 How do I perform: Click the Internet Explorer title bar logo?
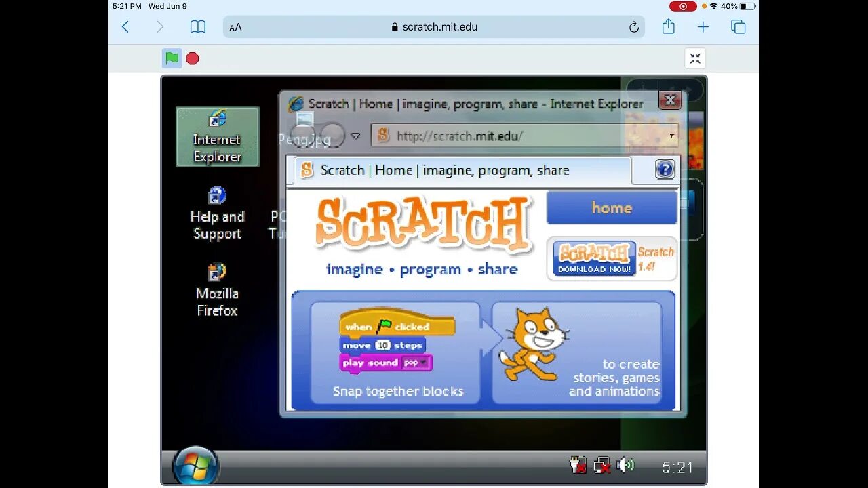click(296, 104)
